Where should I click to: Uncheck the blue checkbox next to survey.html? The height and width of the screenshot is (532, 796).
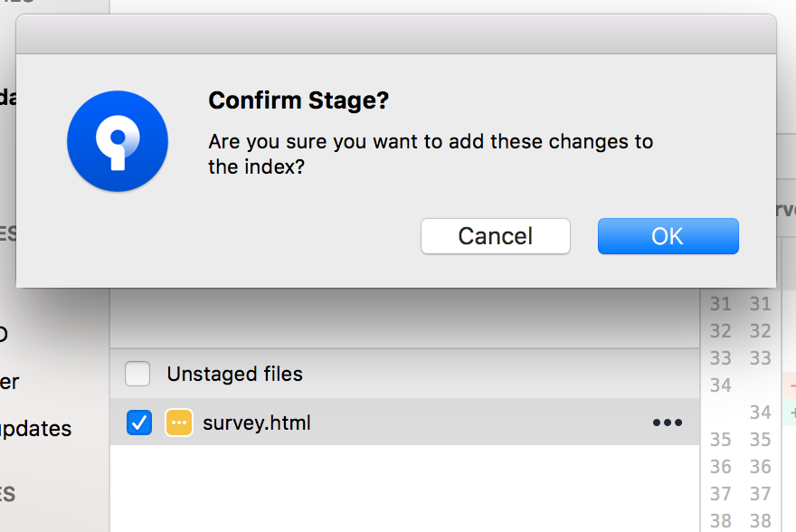point(138,422)
